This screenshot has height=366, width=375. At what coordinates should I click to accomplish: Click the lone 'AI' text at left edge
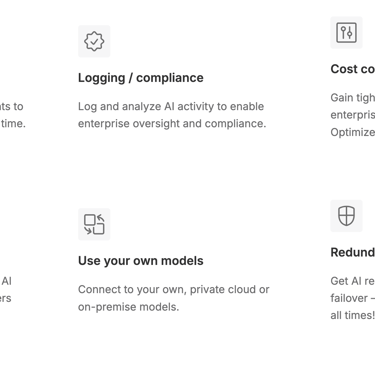[x=7, y=281]
